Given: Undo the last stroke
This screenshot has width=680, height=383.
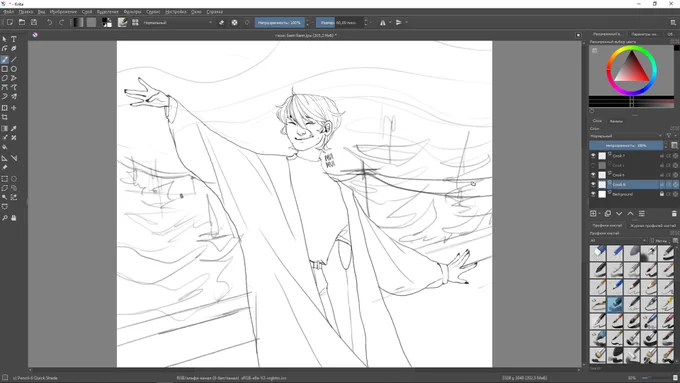Looking at the screenshot, I should (x=49, y=22).
